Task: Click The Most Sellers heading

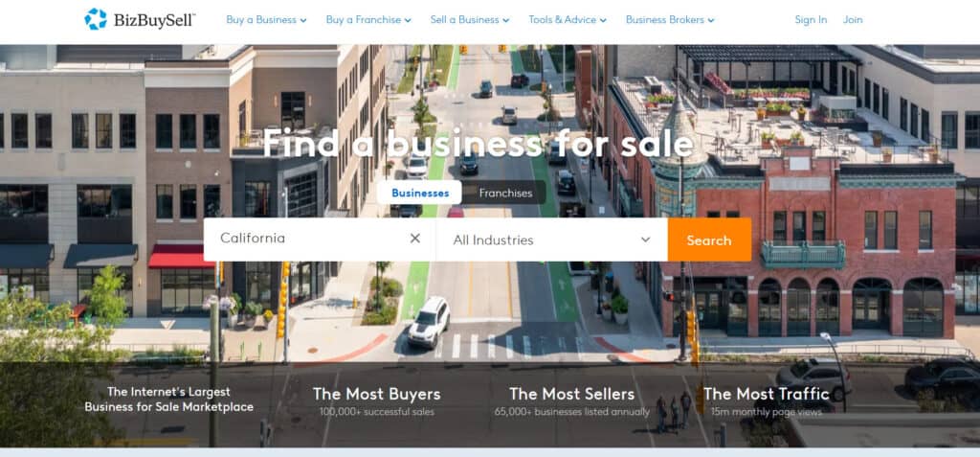Action: 572,394
